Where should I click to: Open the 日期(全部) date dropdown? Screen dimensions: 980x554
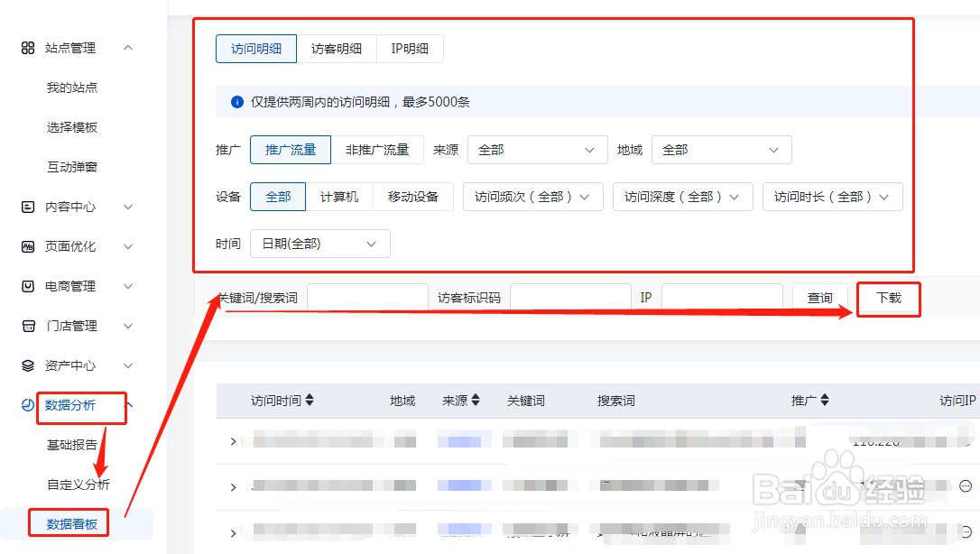point(319,243)
